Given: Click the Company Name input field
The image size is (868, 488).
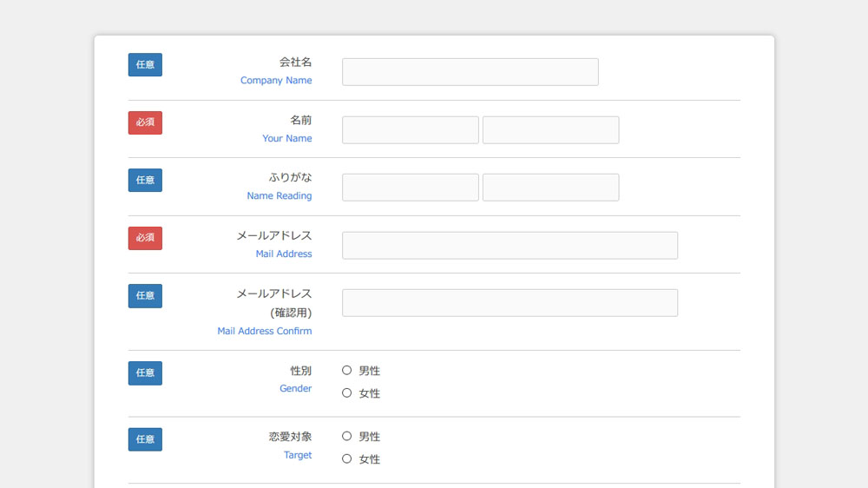Looking at the screenshot, I should (470, 72).
